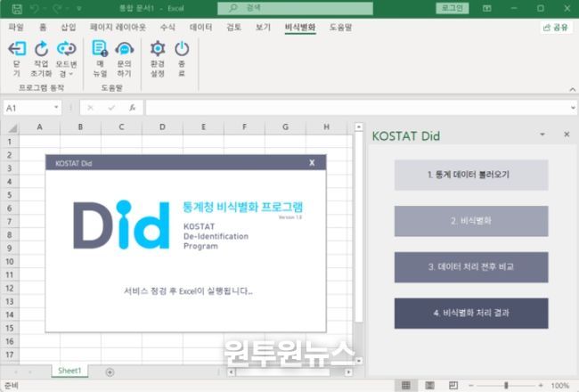Screen dimensions: 579x392
Task: Open the Name Box dropdown arrow
Action: 56,108
